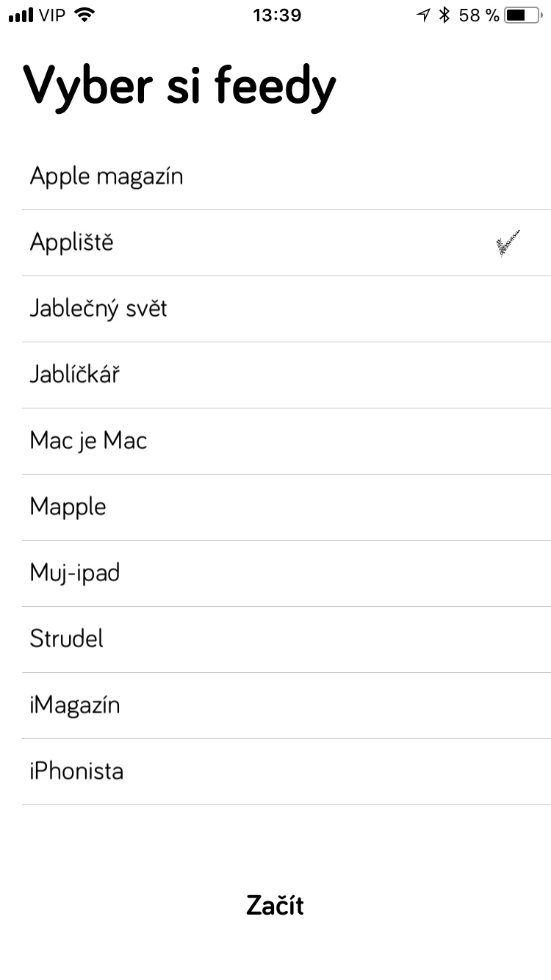Choose the iPhonista feed
The width and height of the screenshot is (551, 980).
[x=76, y=771]
